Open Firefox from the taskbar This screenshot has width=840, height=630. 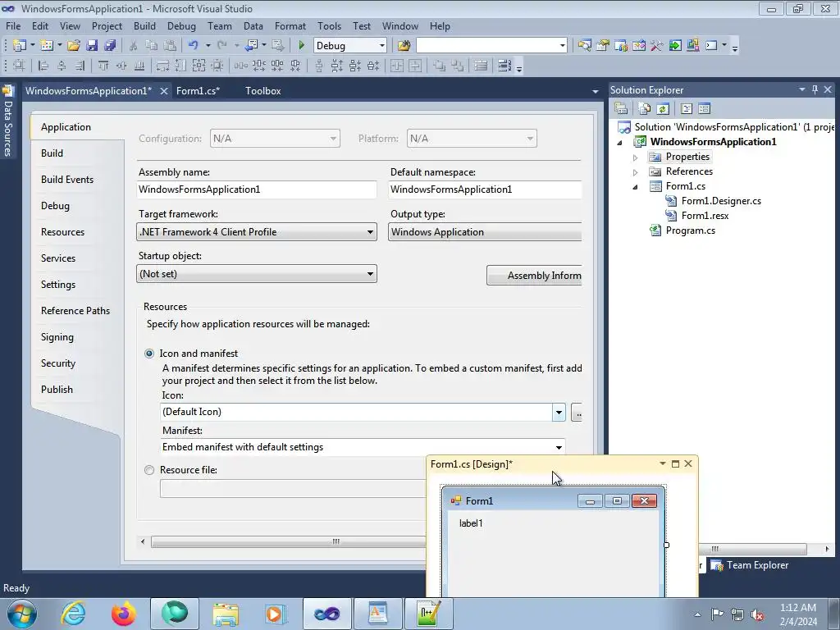pos(124,614)
